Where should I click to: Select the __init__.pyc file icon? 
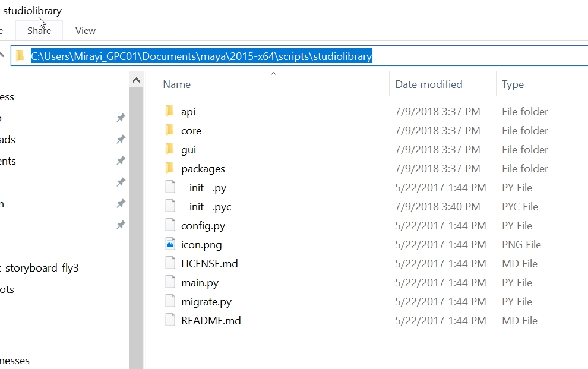click(x=169, y=206)
